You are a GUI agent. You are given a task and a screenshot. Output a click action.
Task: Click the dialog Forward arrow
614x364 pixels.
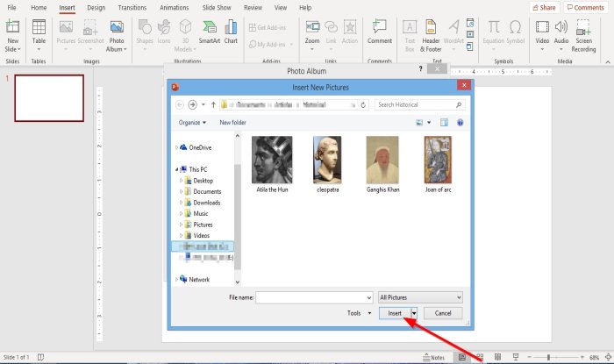pyautogui.click(x=192, y=104)
